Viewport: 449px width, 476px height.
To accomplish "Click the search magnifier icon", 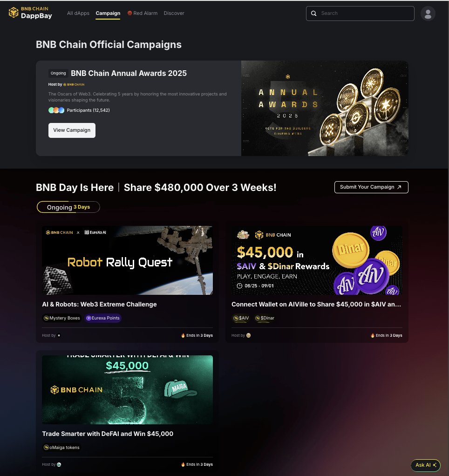I will click(x=313, y=14).
